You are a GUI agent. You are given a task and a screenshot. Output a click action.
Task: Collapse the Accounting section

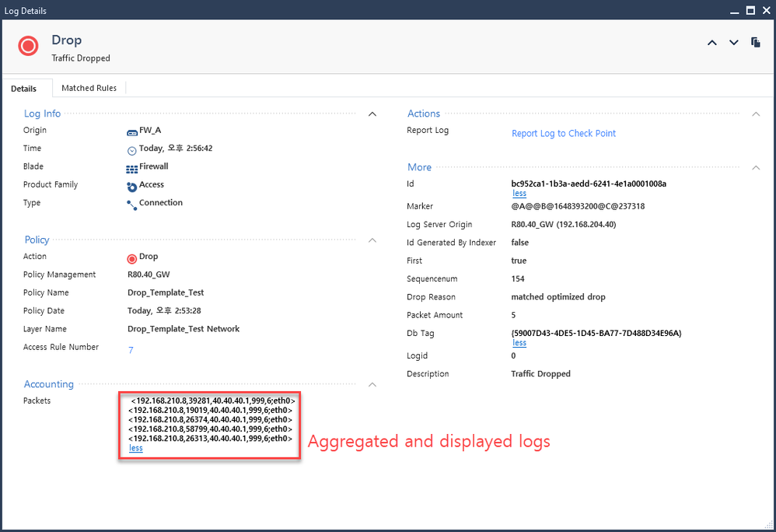[372, 384]
